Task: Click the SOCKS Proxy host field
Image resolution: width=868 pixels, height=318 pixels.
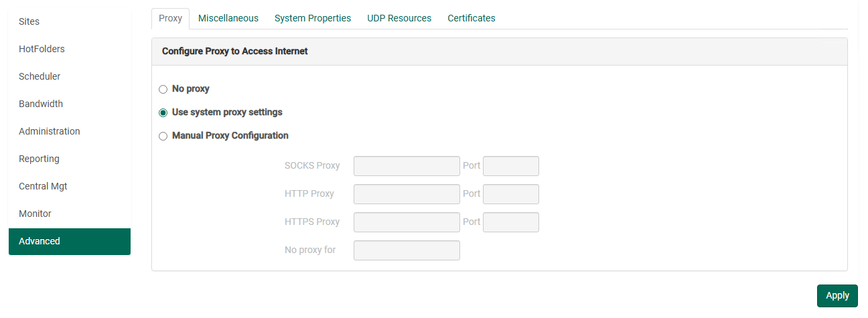Action: pyautogui.click(x=407, y=166)
